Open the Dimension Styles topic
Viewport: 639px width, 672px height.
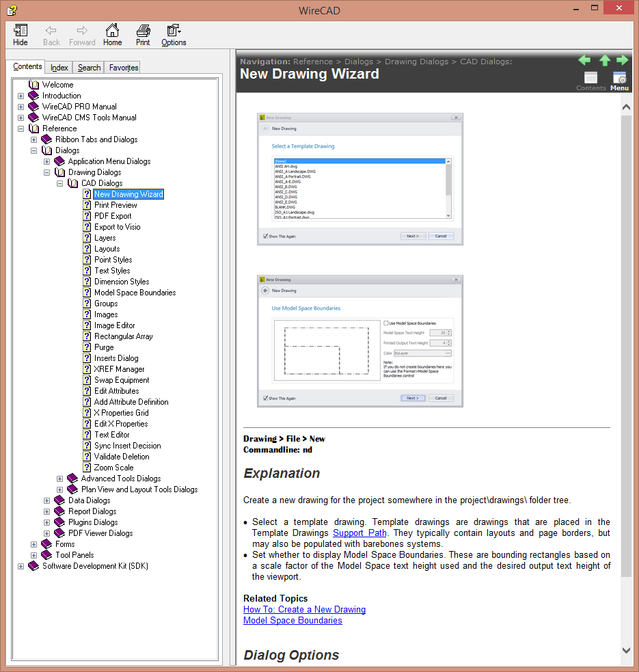tap(122, 282)
